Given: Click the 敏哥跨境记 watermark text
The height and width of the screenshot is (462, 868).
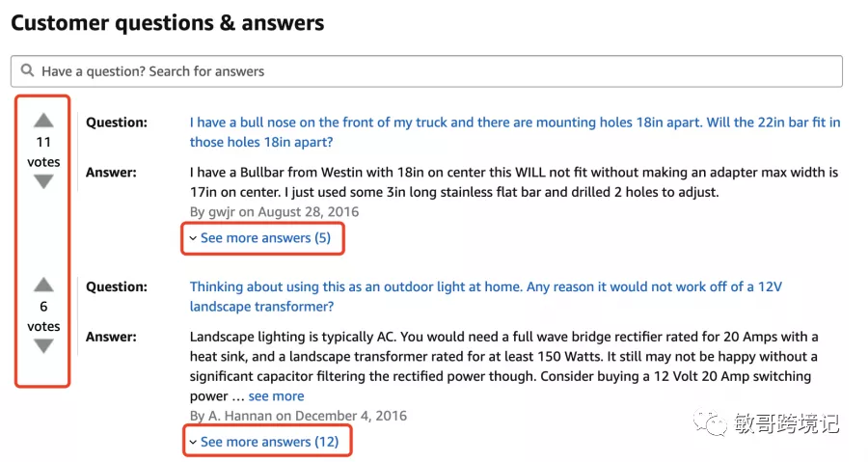Looking at the screenshot, I should (x=787, y=422).
